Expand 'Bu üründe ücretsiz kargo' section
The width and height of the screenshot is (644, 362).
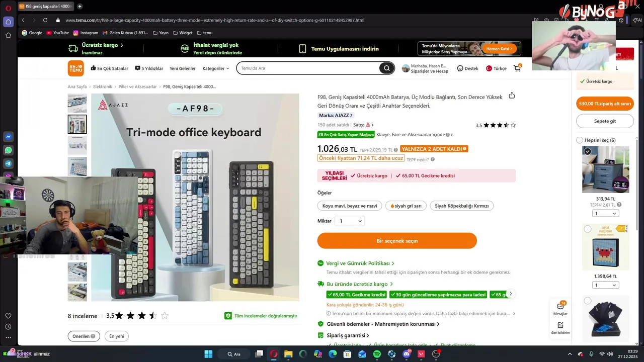359,284
